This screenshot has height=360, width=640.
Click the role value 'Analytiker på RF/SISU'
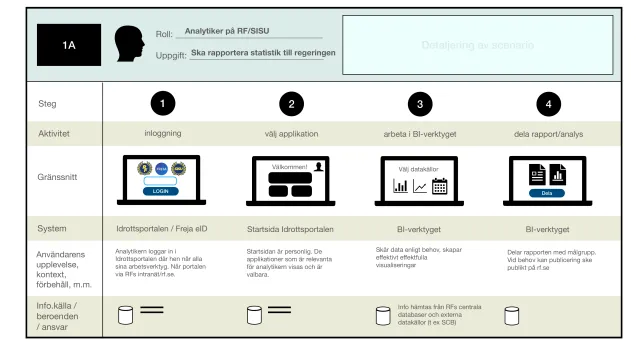227,31
